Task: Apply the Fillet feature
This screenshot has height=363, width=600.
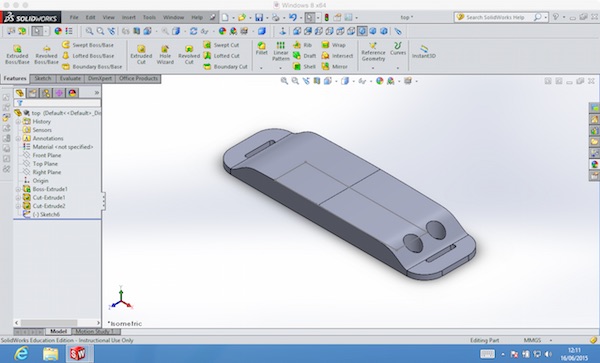Action: click(x=262, y=49)
